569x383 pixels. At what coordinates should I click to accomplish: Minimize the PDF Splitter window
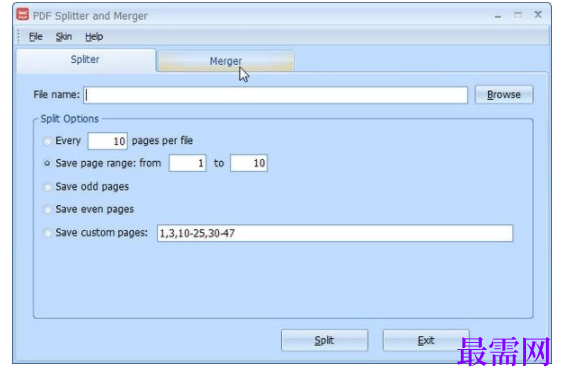tap(498, 16)
